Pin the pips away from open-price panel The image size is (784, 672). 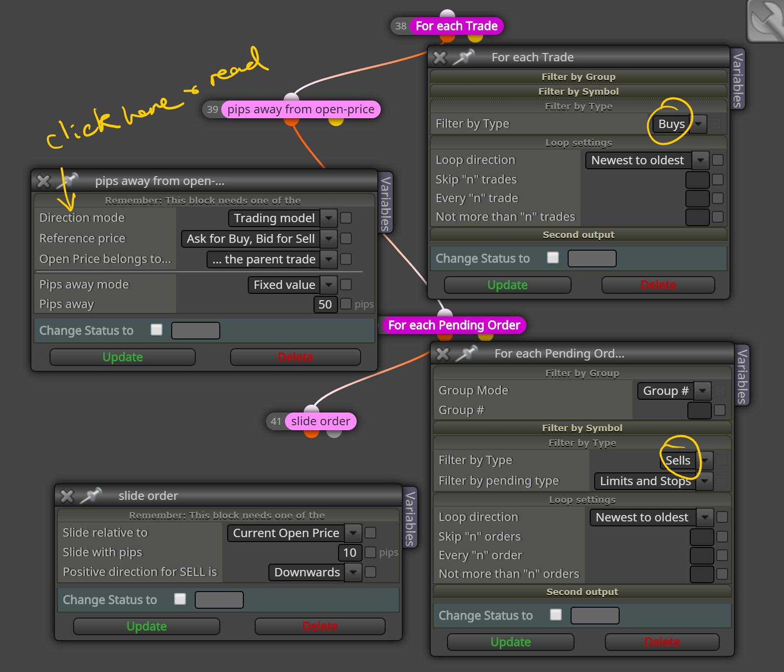pos(67,181)
